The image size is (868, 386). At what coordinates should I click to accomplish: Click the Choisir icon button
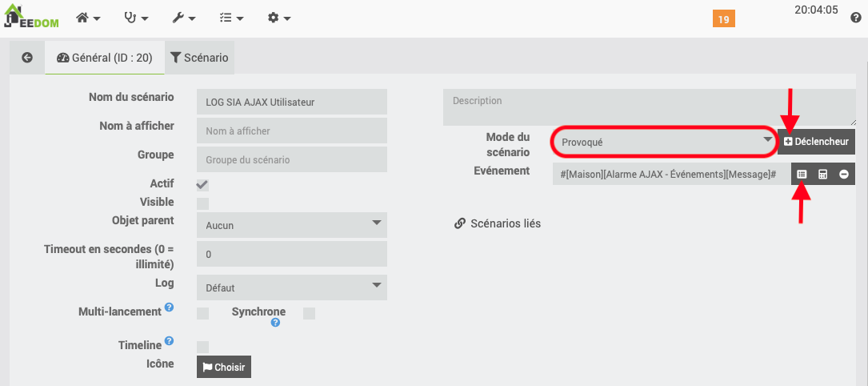224,368
